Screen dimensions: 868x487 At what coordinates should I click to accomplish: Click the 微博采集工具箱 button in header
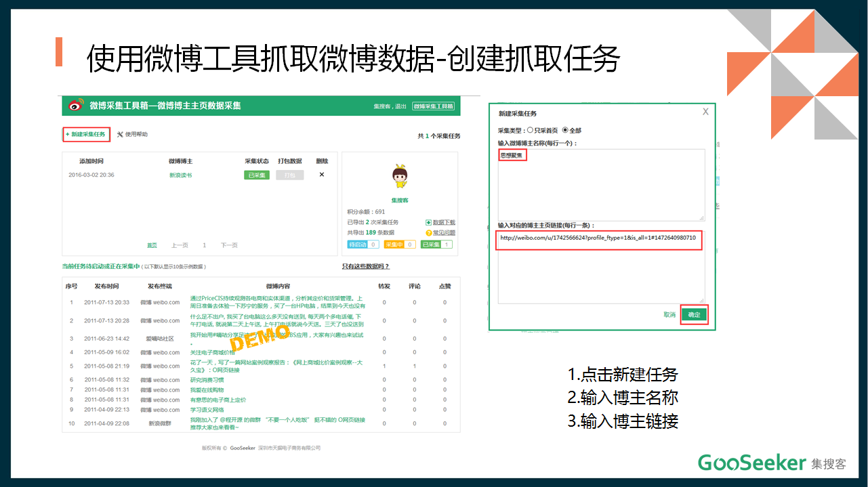(x=434, y=106)
